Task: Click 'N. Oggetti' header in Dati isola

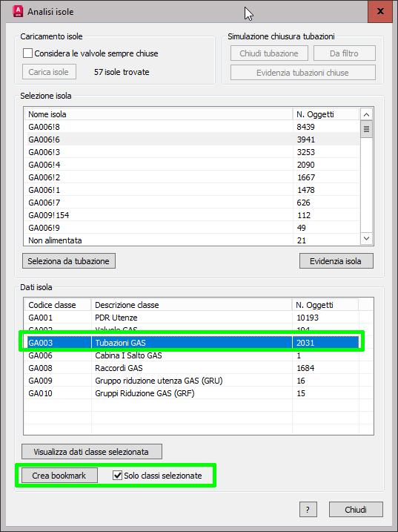Action: 325,305
